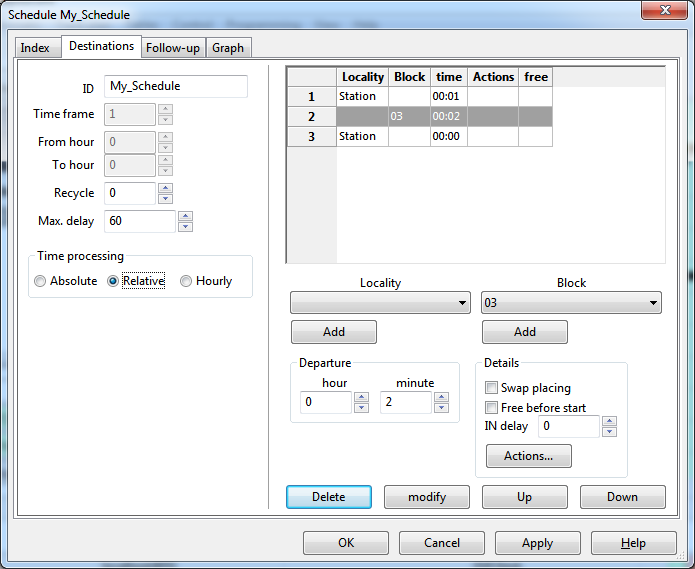The height and width of the screenshot is (569, 695).
Task: Select the Hourly time processing option
Action: pos(187,281)
